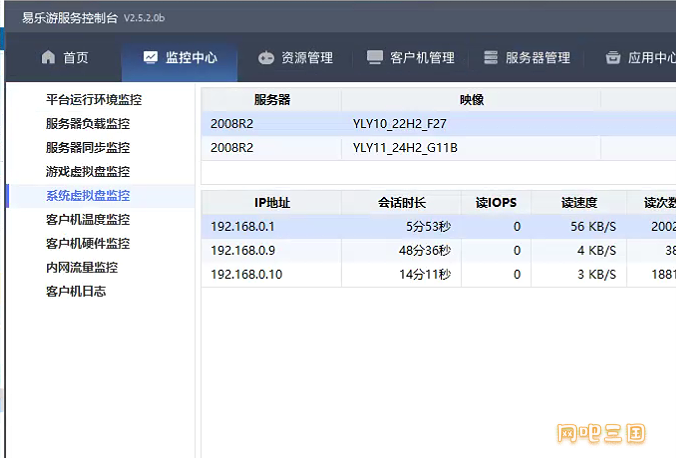This screenshot has height=458, width=676.
Task: Click the server icon for 服务器管理
Action: click(491, 58)
